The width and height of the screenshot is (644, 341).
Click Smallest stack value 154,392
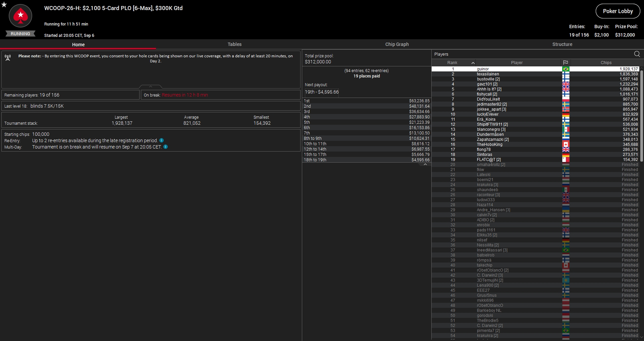click(x=262, y=123)
